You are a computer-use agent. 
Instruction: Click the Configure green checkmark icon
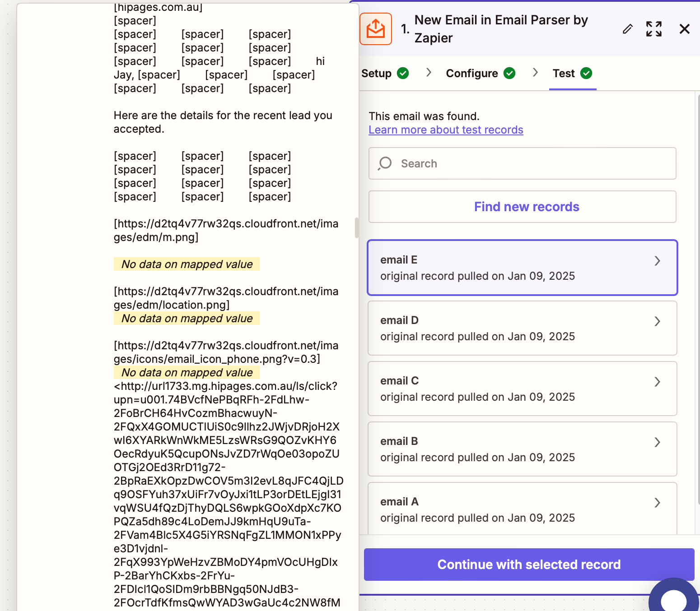[509, 73]
